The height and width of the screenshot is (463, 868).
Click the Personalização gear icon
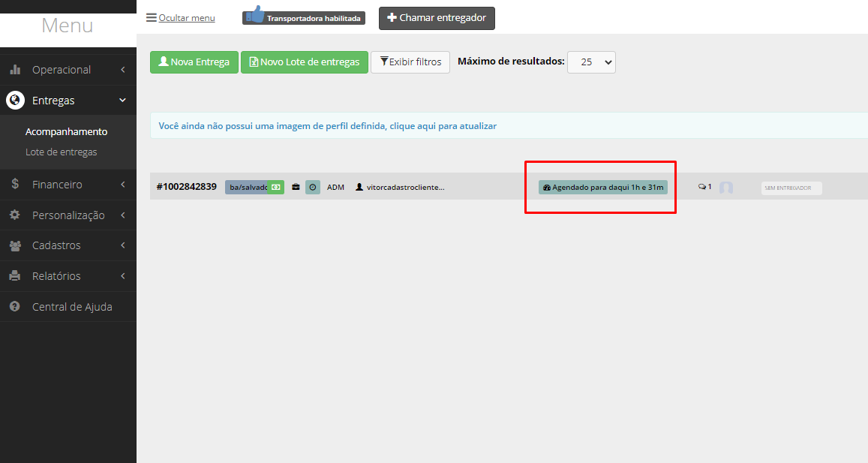tap(15, 215)
